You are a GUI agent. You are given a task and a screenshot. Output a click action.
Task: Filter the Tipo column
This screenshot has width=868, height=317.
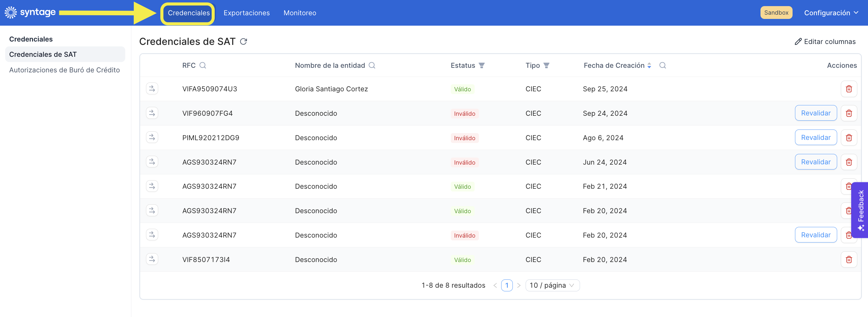pyautogui.click(x=546, y=65)
